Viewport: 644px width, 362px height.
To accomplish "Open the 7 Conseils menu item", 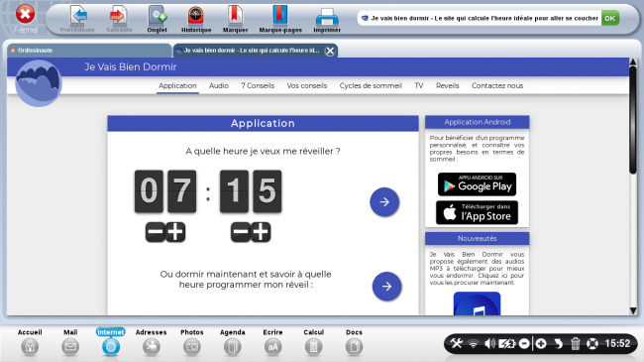I will click(258, 85).
